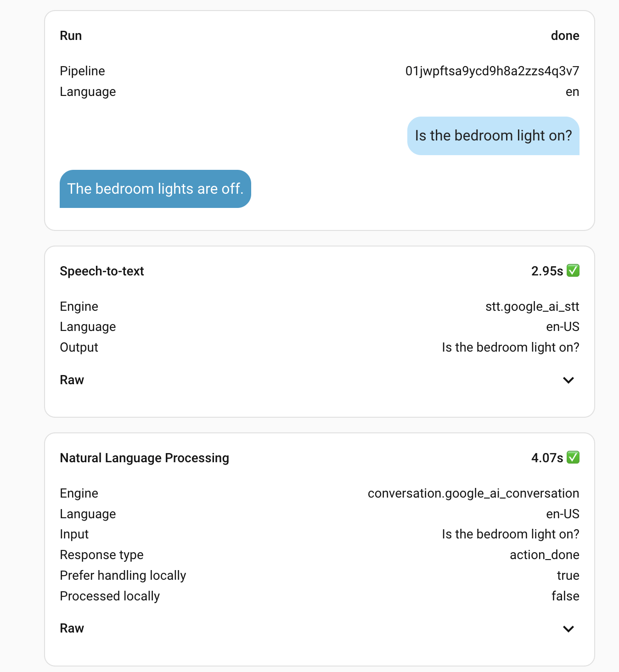Click the conversation.google_ai_conversation engine value
Viewport: 619px width, 672px height.
point(473,493)
